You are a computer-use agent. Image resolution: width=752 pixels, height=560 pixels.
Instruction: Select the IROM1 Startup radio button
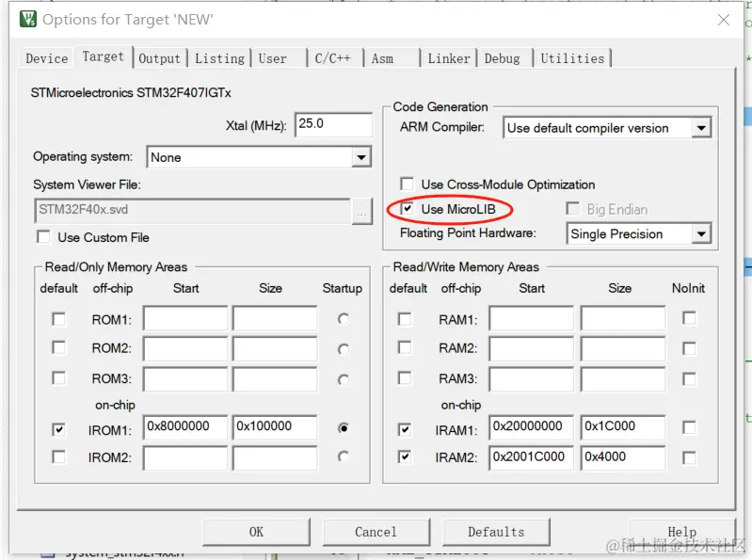[343, 427]
